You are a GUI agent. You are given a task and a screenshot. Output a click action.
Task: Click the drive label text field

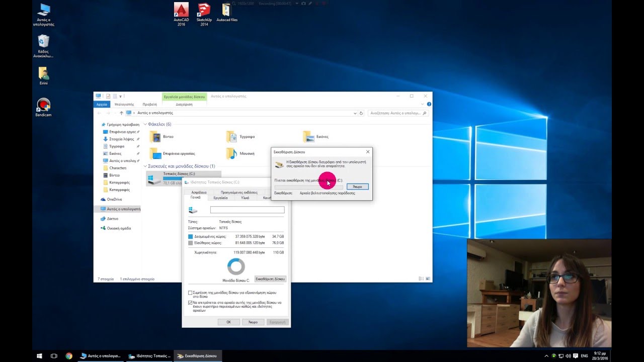(247, 210)
